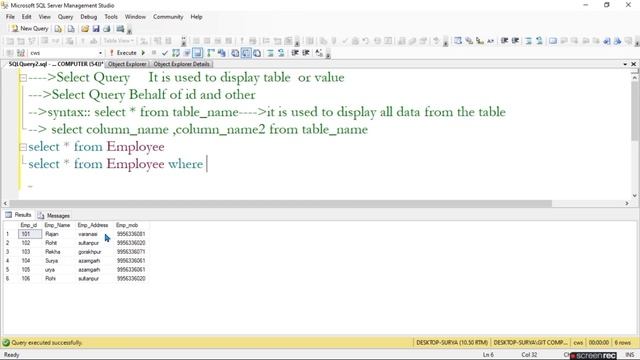This screenshot has width=640, height=360.
Task: Open the Query menu
Action: [x=65, y=17]
